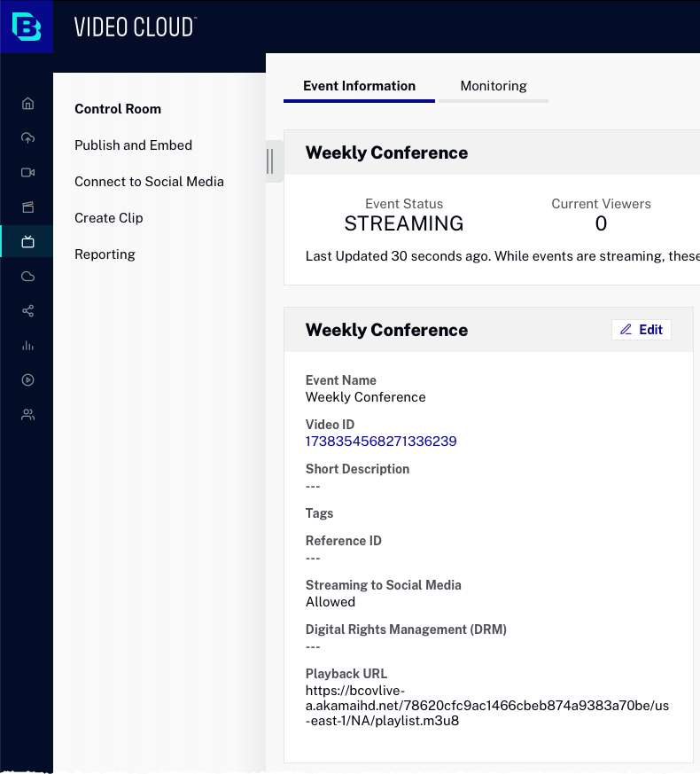The image size is (700, 774).
Task: Open the Analytics bar chart icon
Action: pyautogui.click(x=27, y=345)
